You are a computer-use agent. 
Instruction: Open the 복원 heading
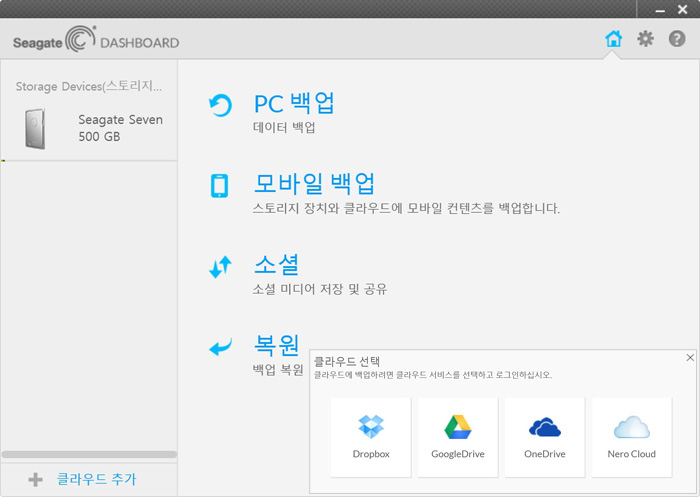pos(277,345)
